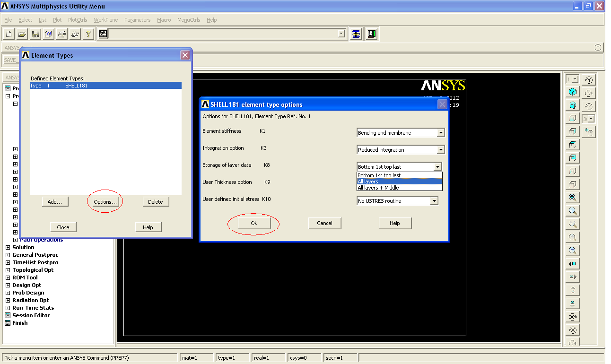Click the Pan Down arrow icon
Screen dimensions: 611x364
point(573,303)
